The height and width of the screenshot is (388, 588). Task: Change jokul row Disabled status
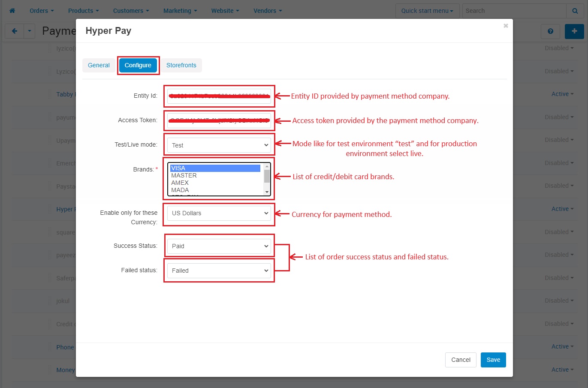click(559, 301)
